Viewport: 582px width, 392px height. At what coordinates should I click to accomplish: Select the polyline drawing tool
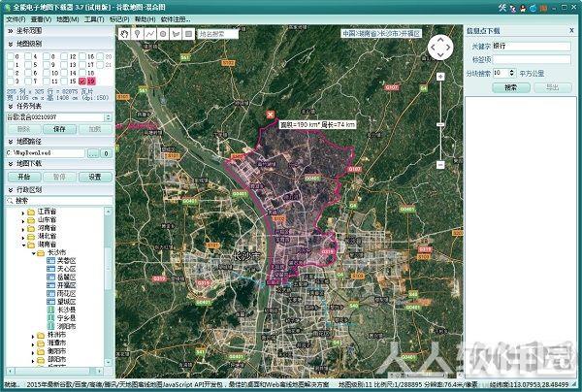point(150,34)
